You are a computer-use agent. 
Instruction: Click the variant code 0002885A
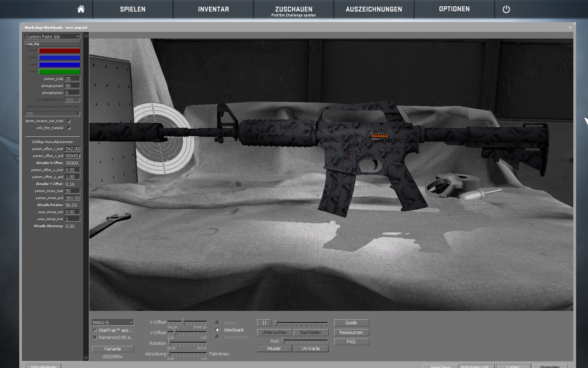(113, 357)
